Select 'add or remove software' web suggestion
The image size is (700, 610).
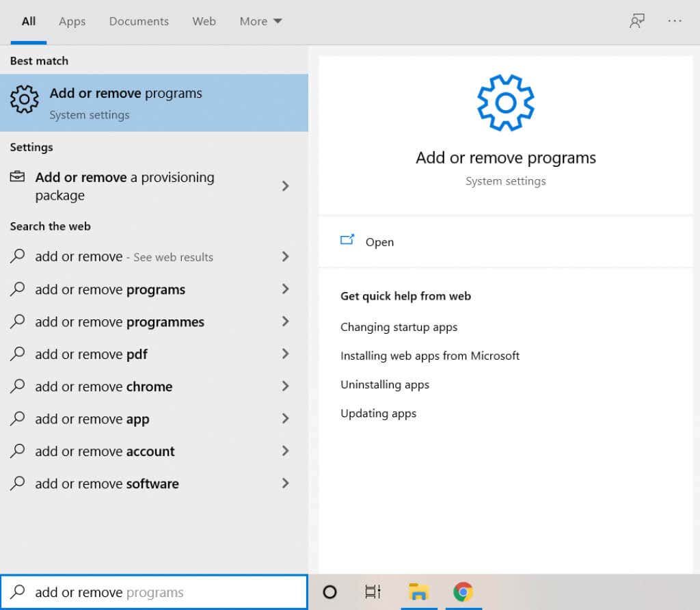(107, 483)
